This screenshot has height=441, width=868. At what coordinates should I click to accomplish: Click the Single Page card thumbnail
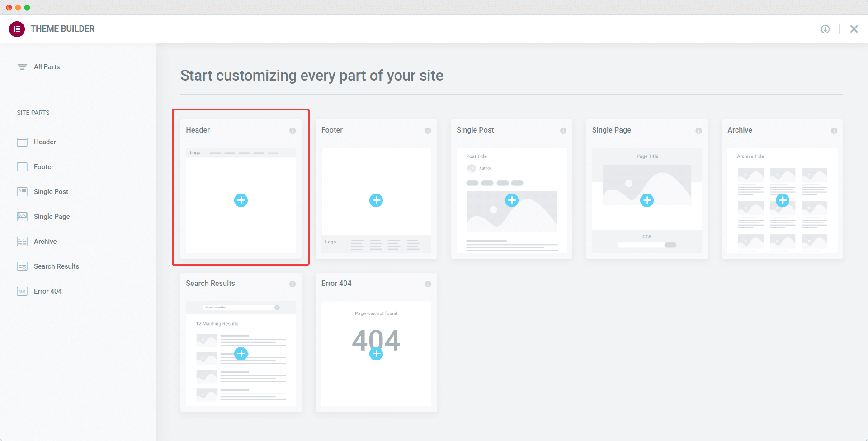647,200
